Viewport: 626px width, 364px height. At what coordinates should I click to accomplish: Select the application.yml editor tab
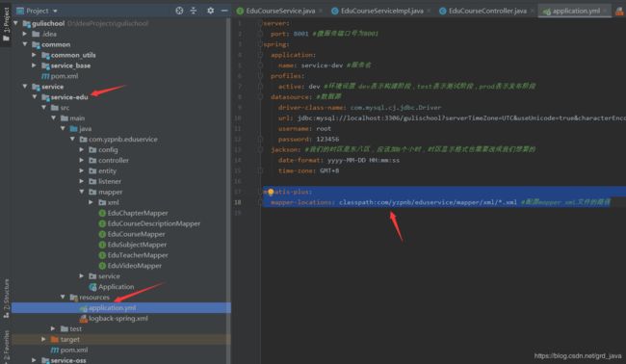point(575,11)
